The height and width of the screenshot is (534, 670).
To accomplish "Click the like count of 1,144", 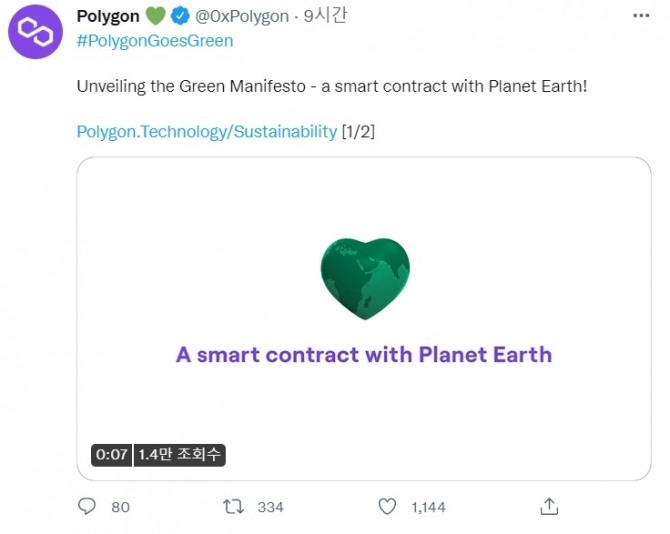I will 428,507.
